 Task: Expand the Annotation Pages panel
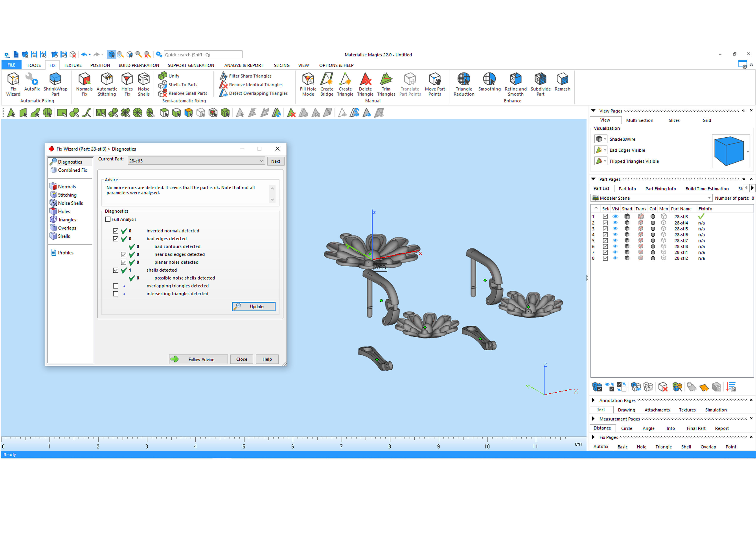pos(593,400)
